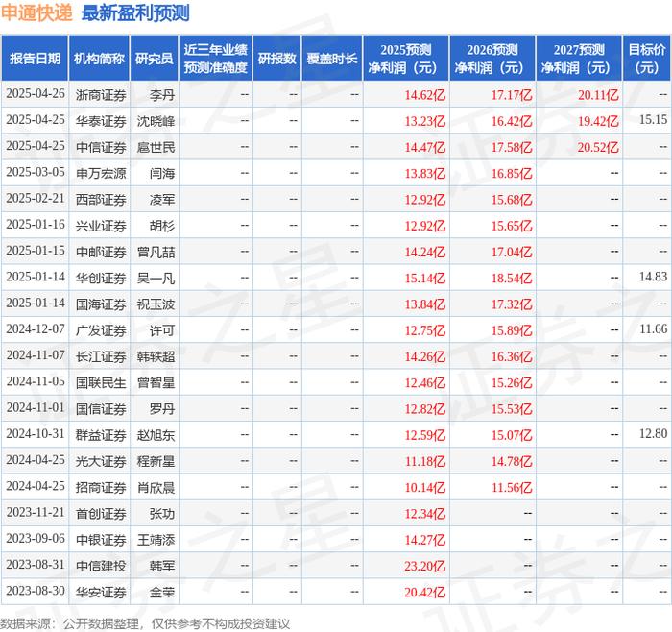Select the 群益证券 institution cell
This screenshot has width=672, height=632.
[x=101, y=435]
